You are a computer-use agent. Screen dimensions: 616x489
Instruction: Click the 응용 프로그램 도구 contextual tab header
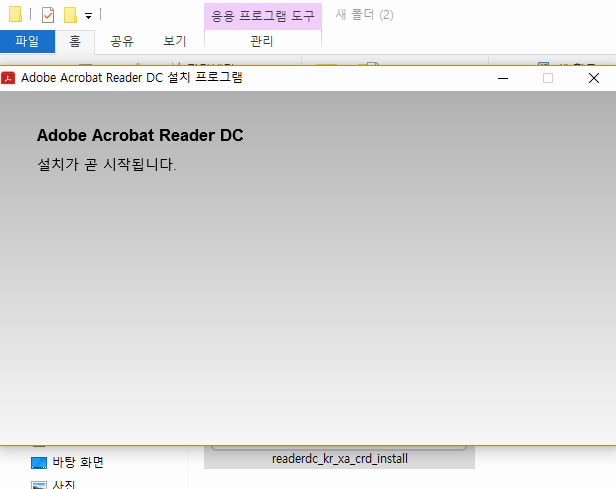point(263,16)
